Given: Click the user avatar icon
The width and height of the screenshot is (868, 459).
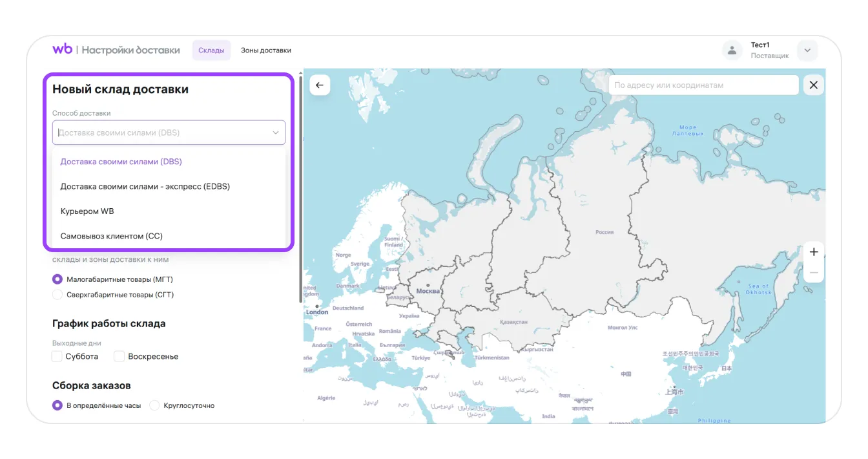Looking at the screenshot, I should click(x=732, y=50).
